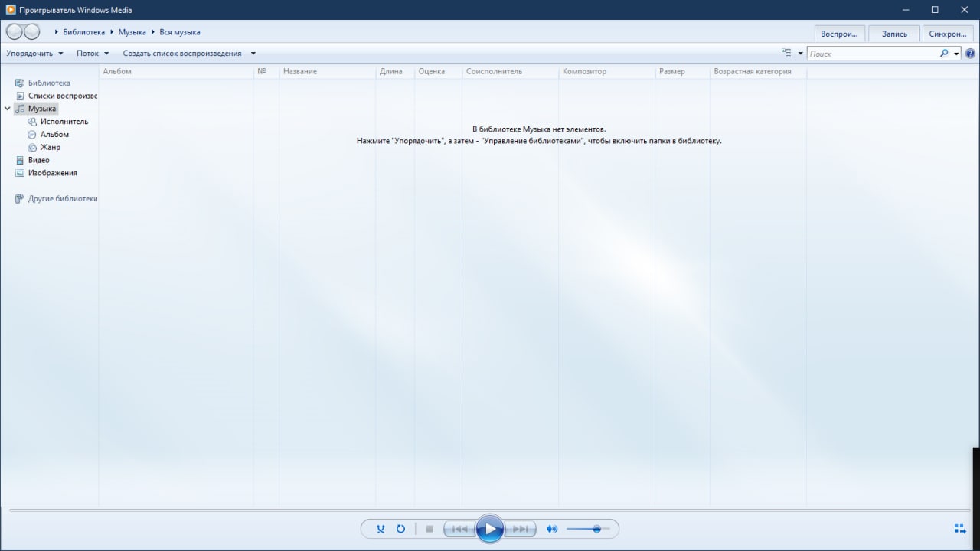
Task: Sort by the Альбом column header
Action: pos(176,71)
